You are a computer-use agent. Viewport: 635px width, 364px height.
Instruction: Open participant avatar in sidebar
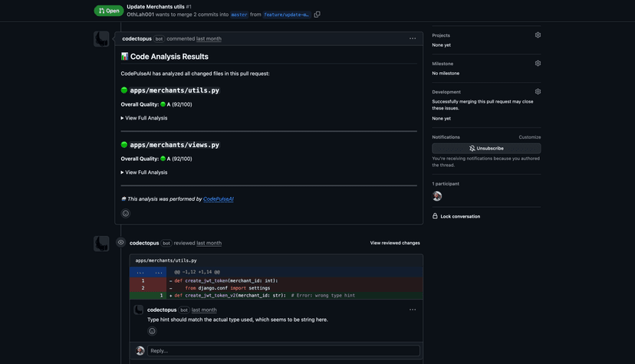click(437, 196)
